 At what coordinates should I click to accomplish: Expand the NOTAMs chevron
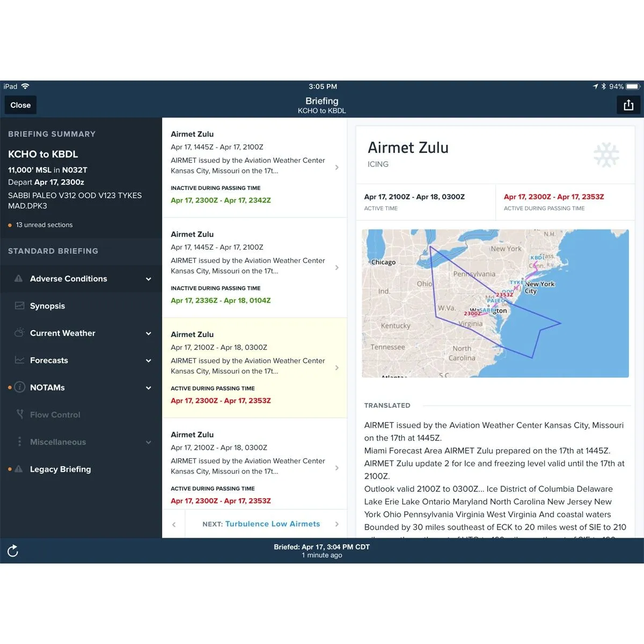click(x=149, y=387)
